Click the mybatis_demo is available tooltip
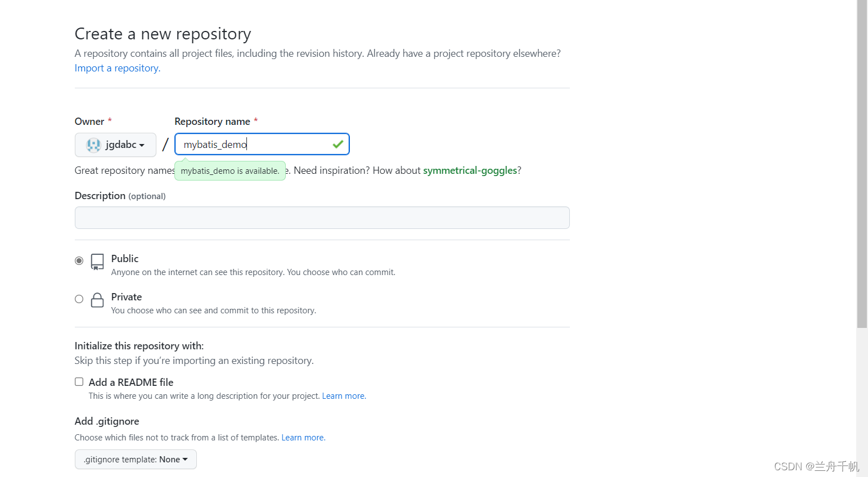 pos(230,171)
